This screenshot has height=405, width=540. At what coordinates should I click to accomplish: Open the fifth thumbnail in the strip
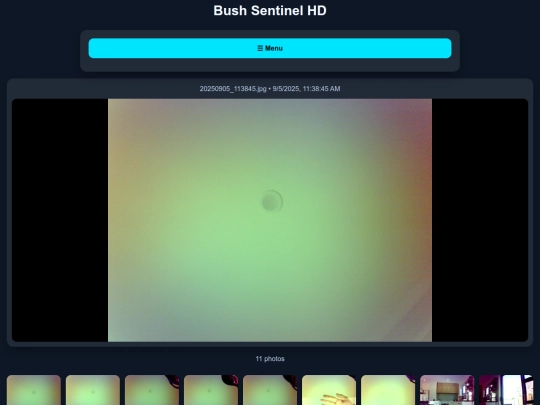270,390
